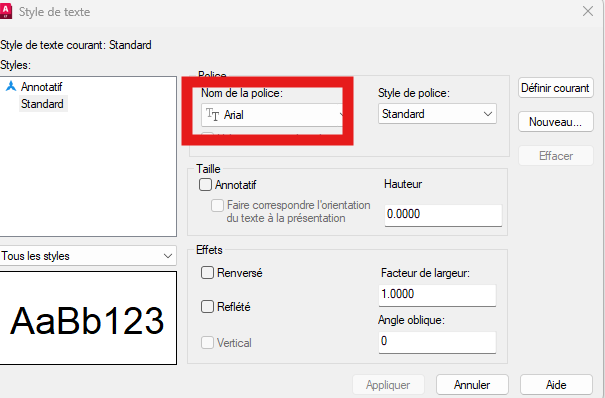This screenshot has width=605, height=398.
Task: Click the AaBb123 font preview box
Action: coord(88,318)
